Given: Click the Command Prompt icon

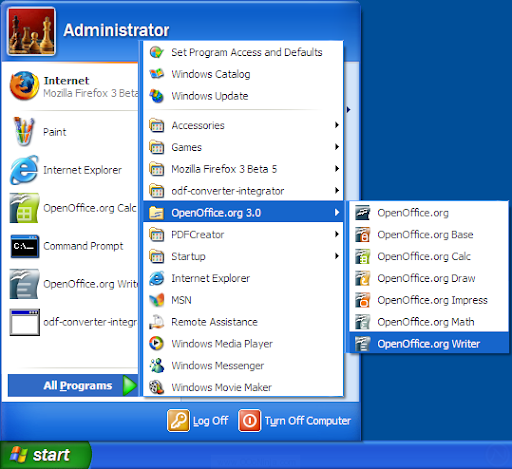Looking at the screenshot, I should click(24, 246).
